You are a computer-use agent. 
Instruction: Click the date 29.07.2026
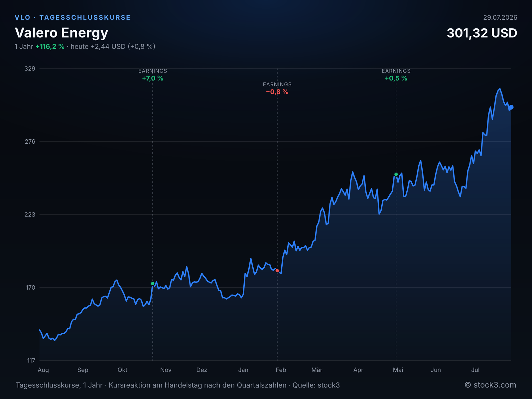pos(500,17)
